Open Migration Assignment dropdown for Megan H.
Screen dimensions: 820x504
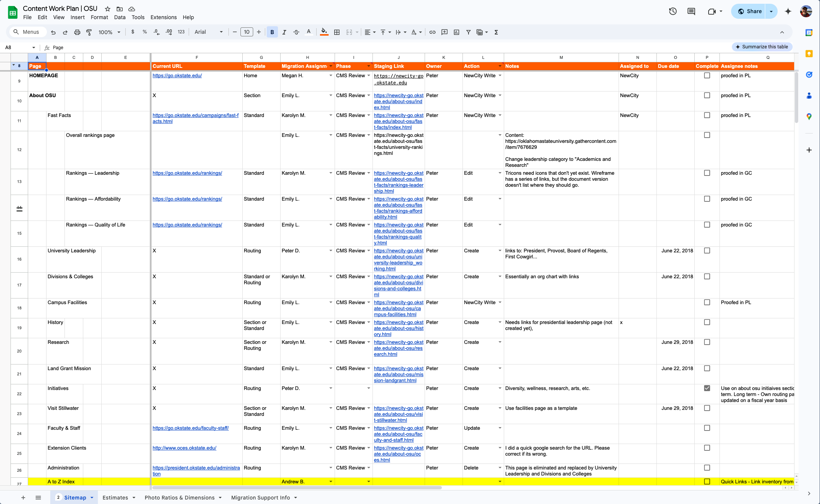click(331, 75)
